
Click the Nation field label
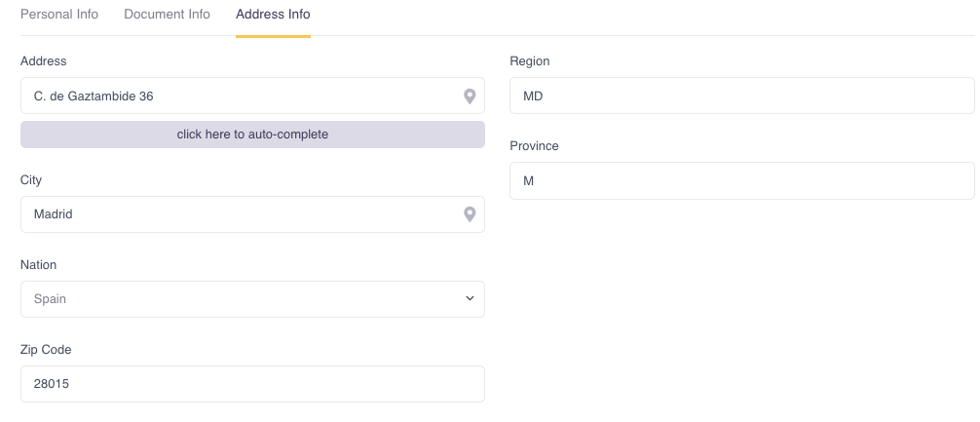pyautogui.click(x=39, y=265)
